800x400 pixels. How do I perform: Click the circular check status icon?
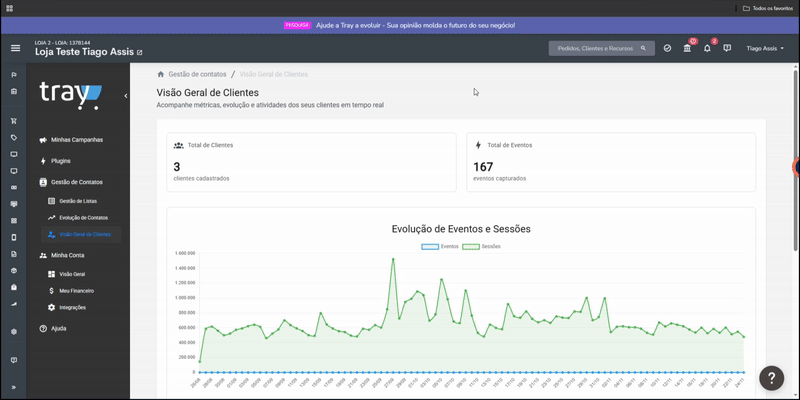(x=667, y=48)
